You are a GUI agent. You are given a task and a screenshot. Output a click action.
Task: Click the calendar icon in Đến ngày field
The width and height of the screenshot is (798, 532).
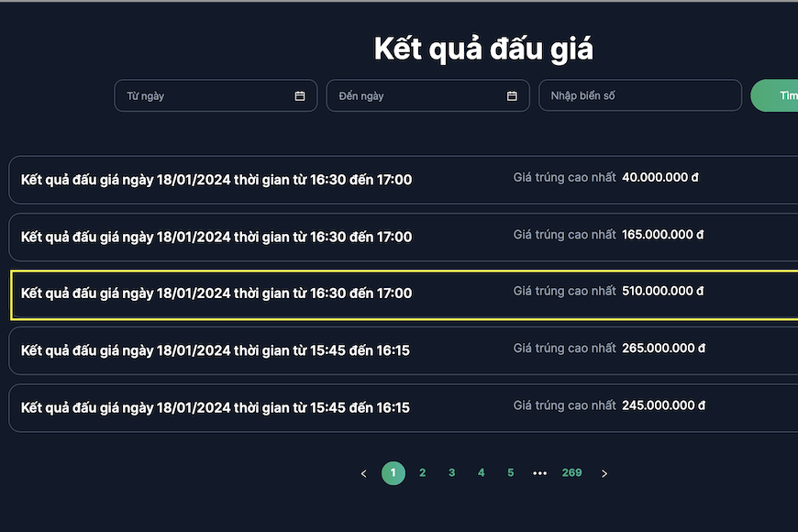[x=512, y=96]
